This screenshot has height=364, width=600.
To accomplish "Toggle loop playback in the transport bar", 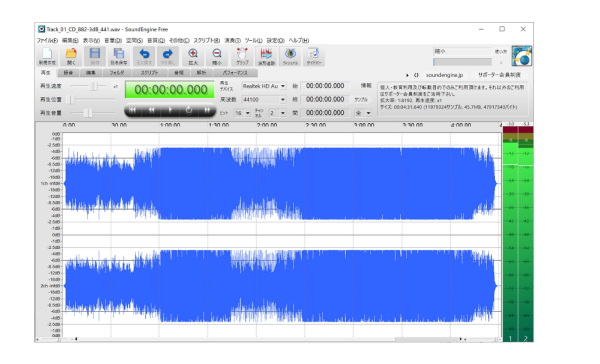I will [x=189, y=110].
